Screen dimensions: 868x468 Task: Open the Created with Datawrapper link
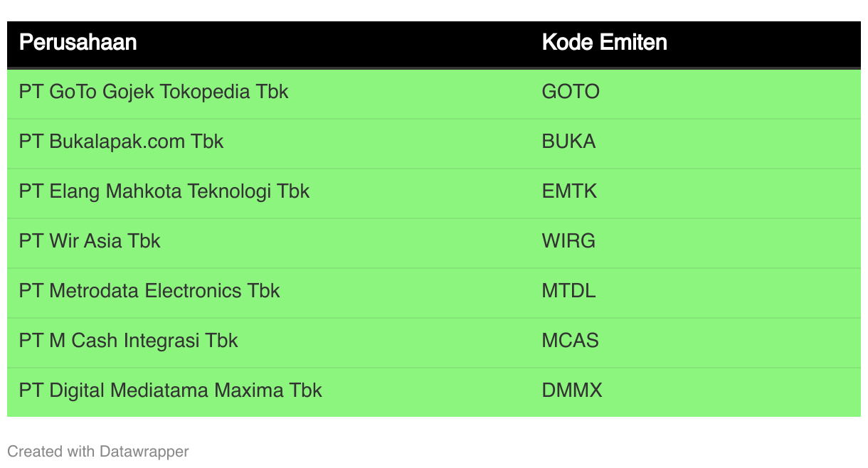point(98,452)
